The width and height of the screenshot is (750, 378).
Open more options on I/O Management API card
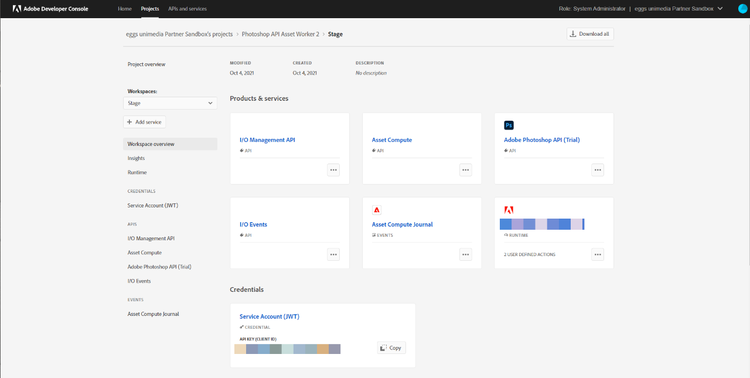333,170
